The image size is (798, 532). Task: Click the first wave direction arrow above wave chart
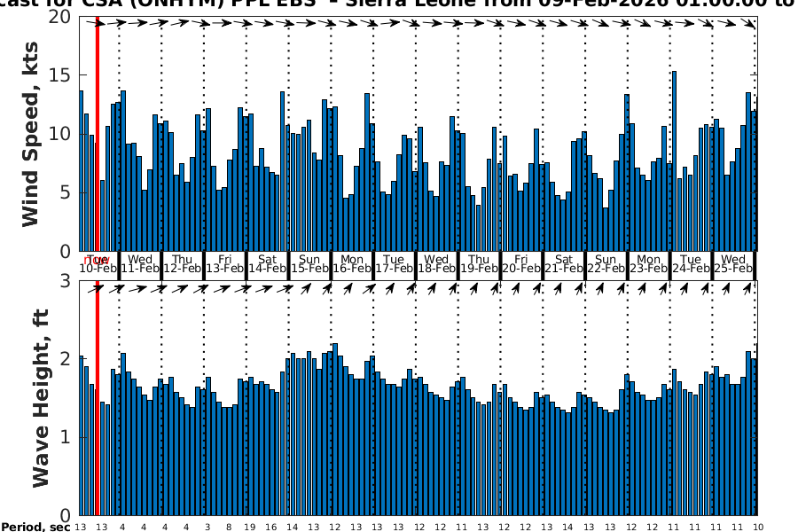(x=98, y=288)
